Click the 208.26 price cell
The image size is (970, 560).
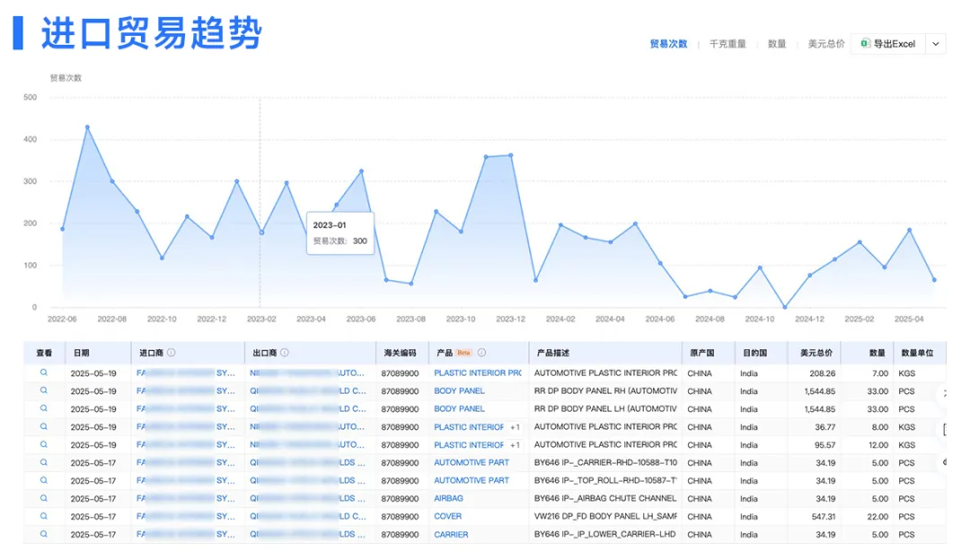click(x=822, y=373)
